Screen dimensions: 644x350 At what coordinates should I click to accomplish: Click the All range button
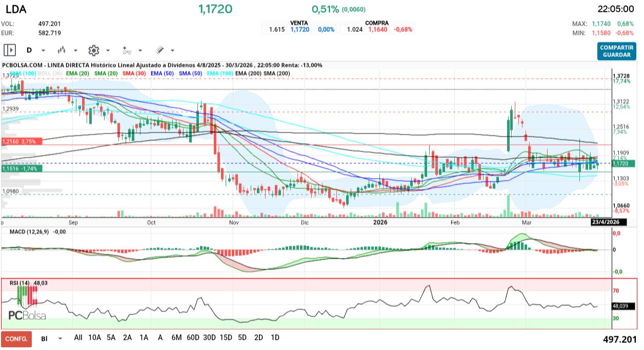(78, 338)
